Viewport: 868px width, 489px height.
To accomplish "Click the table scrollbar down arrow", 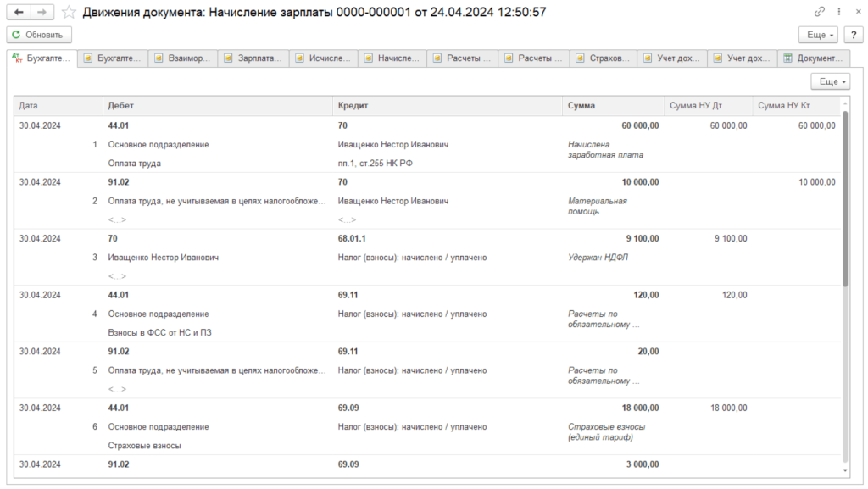I will 844,470.
